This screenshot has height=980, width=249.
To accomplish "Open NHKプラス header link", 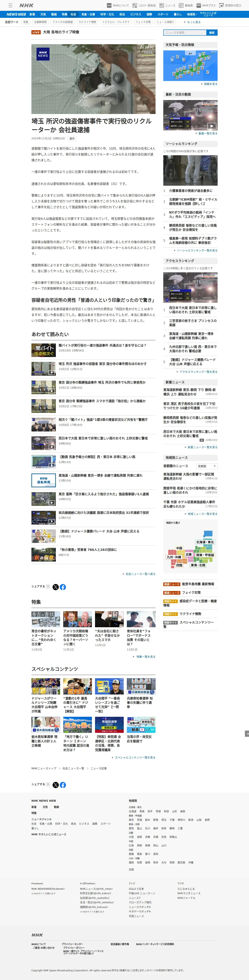I will (206, 5).
